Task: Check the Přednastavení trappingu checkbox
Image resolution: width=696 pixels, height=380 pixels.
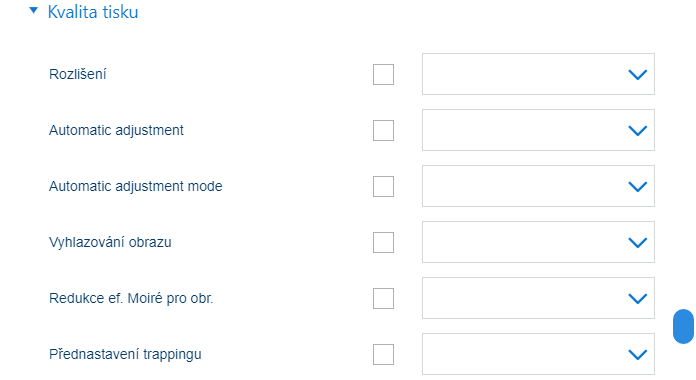Action: 384,354
